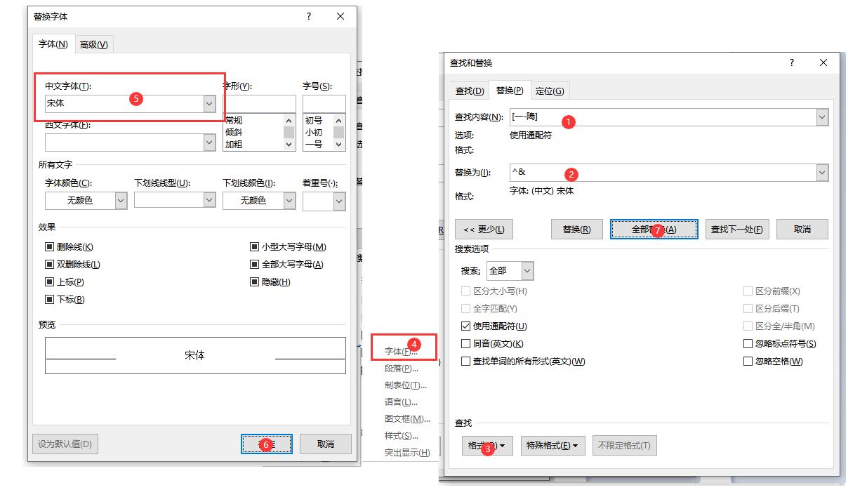This screenshot has width=867, height=504.
Task: Open the 格式 dropdown in 查找 section
Action: (487, 445)
